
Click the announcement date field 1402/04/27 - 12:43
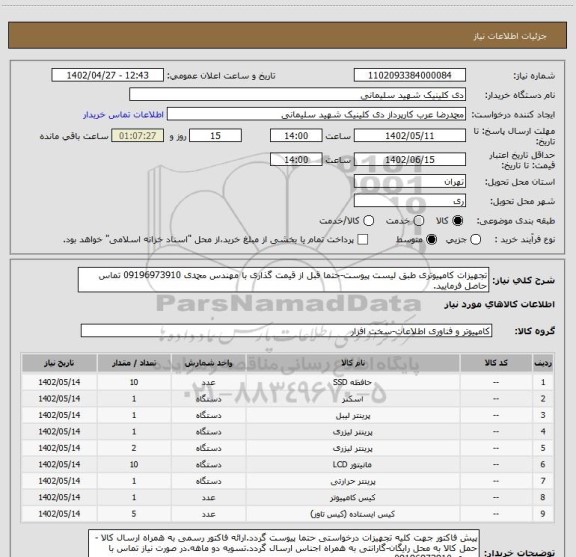[108, 75]
